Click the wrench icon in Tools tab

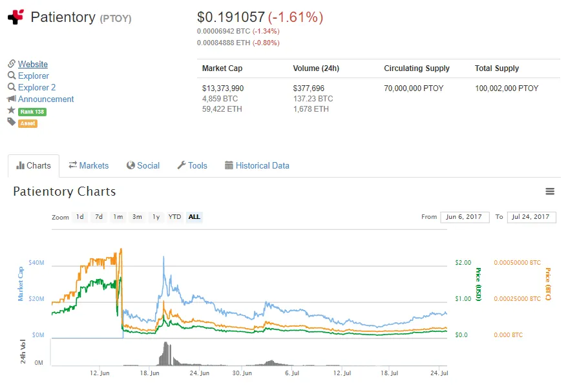point(182,165)
